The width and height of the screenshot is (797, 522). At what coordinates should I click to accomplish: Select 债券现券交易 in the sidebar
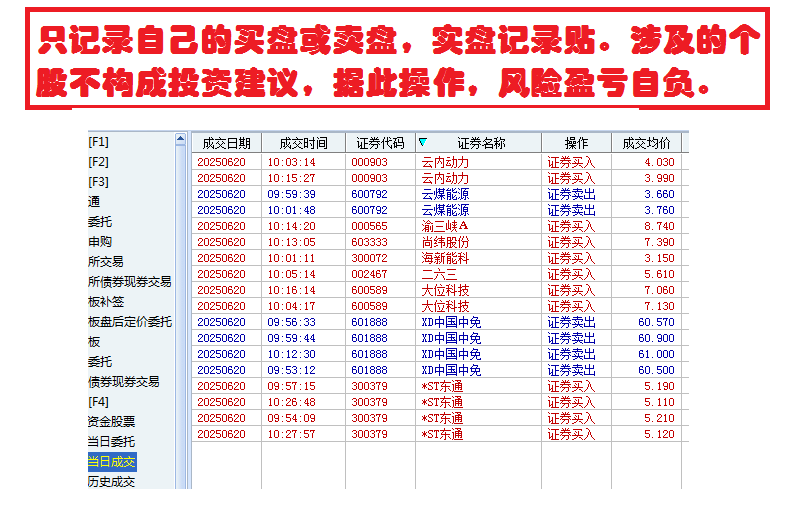tap(124, 382)
